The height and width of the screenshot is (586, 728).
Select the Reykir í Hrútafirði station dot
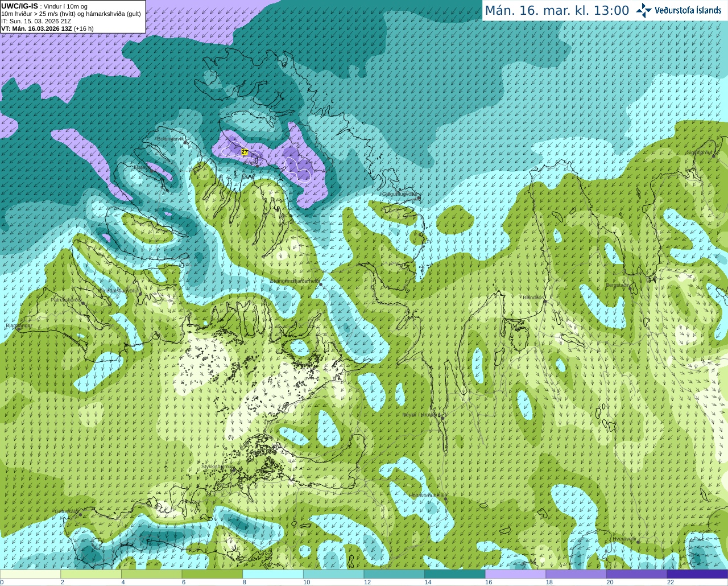click(x=442, y=418)
